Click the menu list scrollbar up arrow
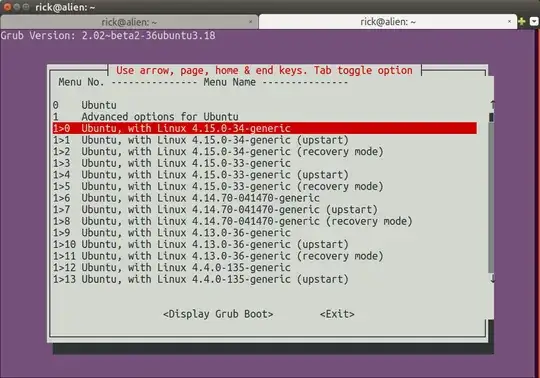540x378 pixels. tap(492, 104)
